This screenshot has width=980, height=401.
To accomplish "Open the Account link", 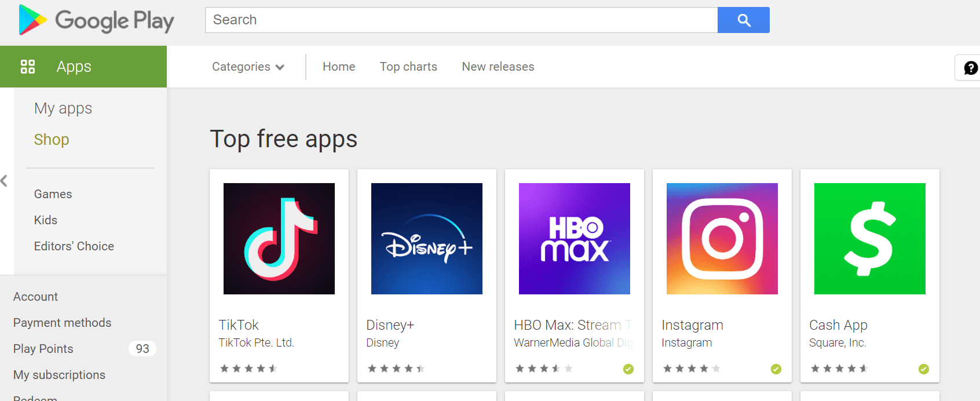I will tap(35, 297).
